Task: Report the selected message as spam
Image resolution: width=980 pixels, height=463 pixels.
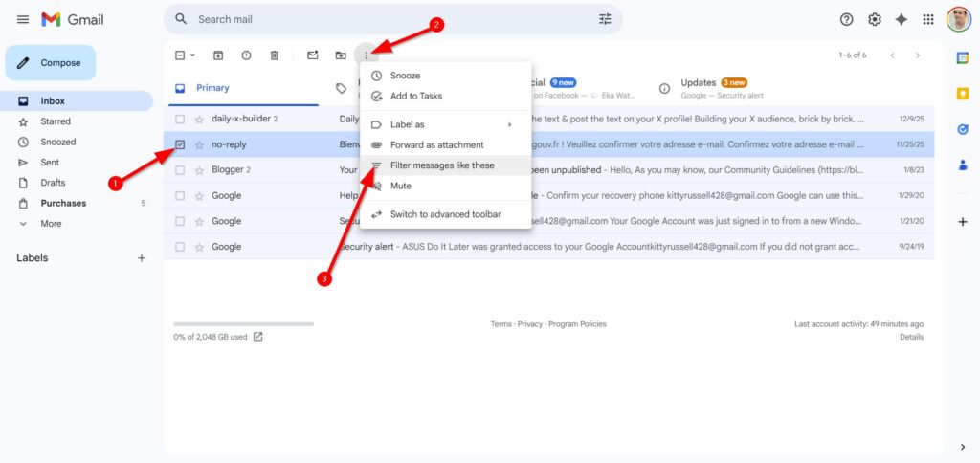Action: [246, 55]
